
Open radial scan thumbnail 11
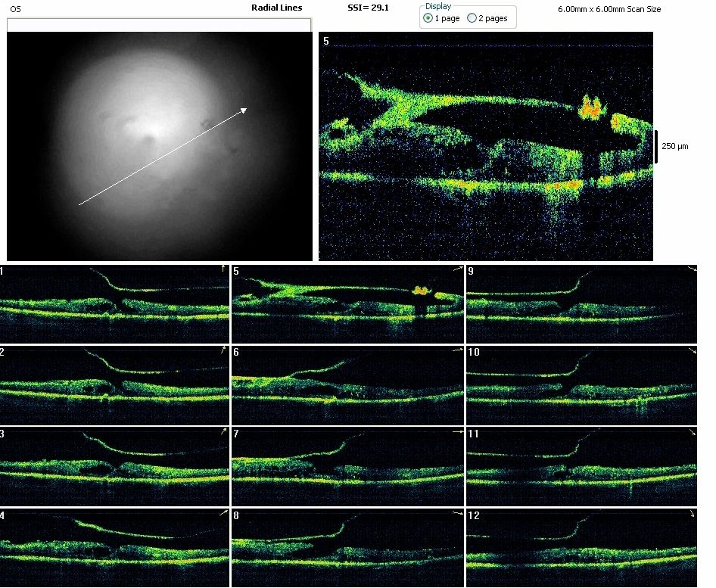click(x=581, y=466)
